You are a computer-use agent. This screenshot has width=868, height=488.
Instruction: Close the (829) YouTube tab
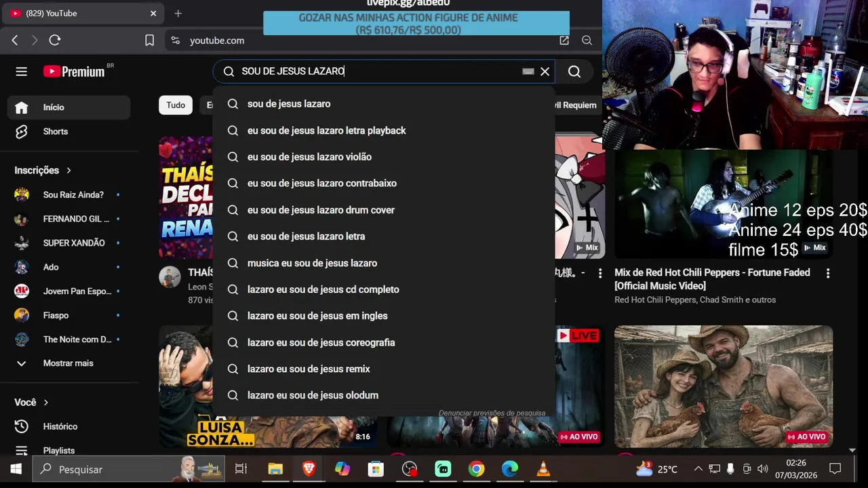click(x=153, y=14)
